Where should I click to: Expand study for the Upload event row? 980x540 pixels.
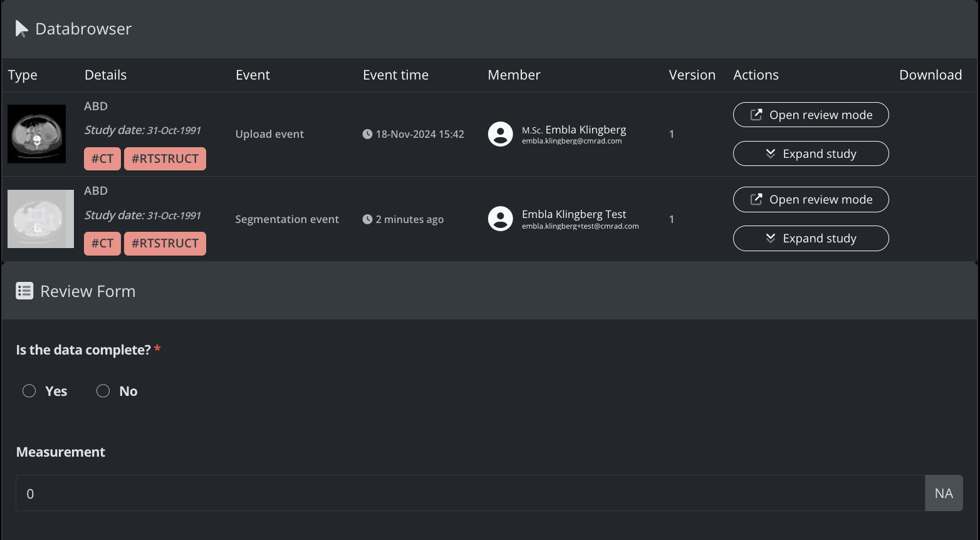tap(810, 153)
